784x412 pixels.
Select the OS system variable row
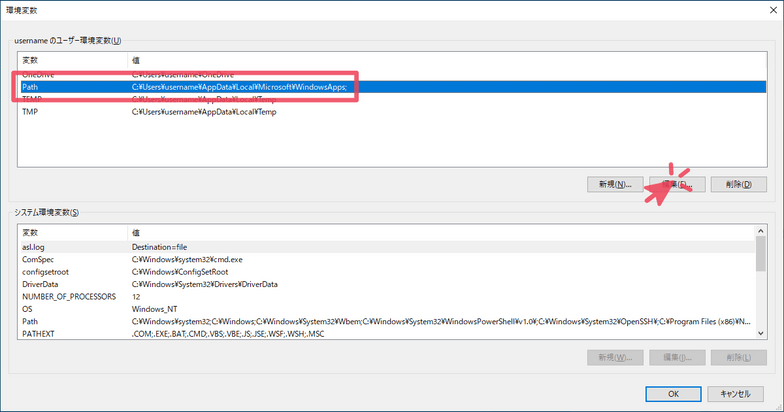pos(28,309)
